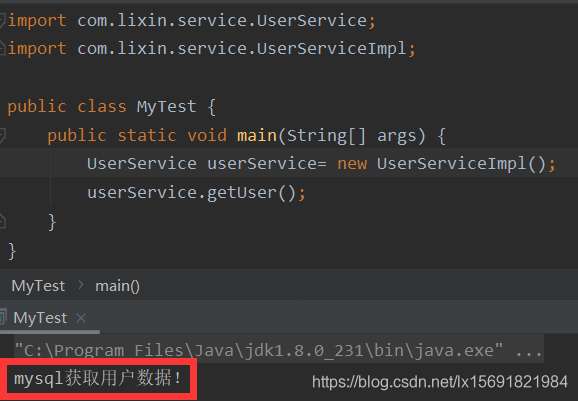The width and height of the screenshot is (578, 401).
Task: Click the console output 'mysql获取用户数据!'
Action: (x=98, y=379)
